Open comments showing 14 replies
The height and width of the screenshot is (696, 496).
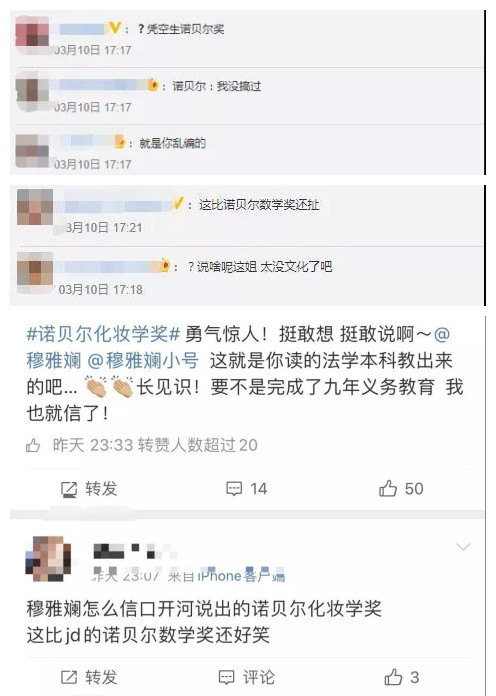click(x=246, y=489)
